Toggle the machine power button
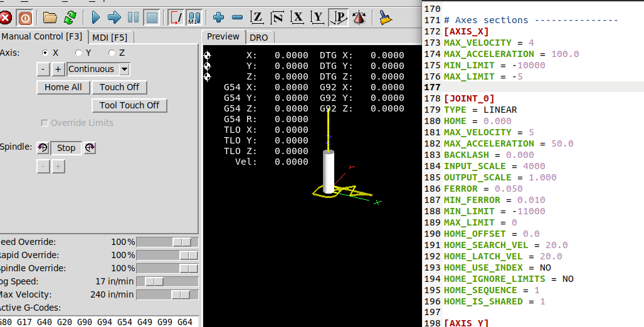 click(25, 18)
